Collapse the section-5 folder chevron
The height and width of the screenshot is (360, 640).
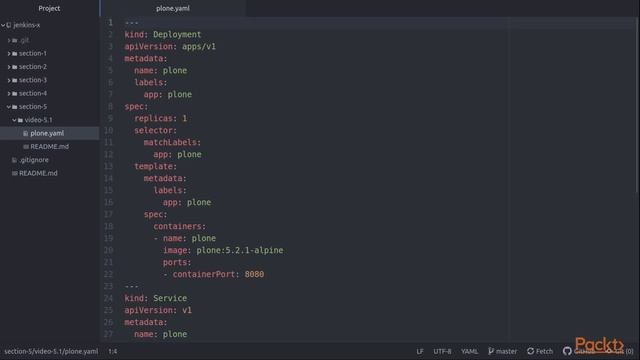pyautogui.click(x=9, y=107)
